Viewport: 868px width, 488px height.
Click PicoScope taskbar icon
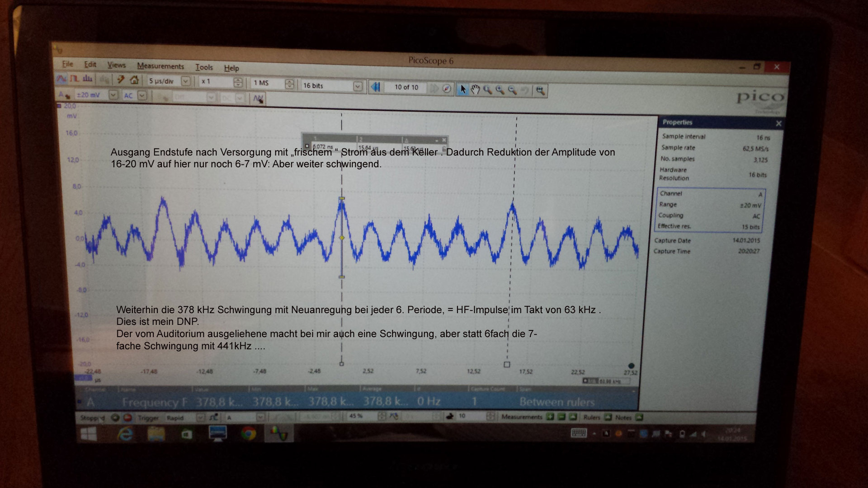click(x=279, y=434)
